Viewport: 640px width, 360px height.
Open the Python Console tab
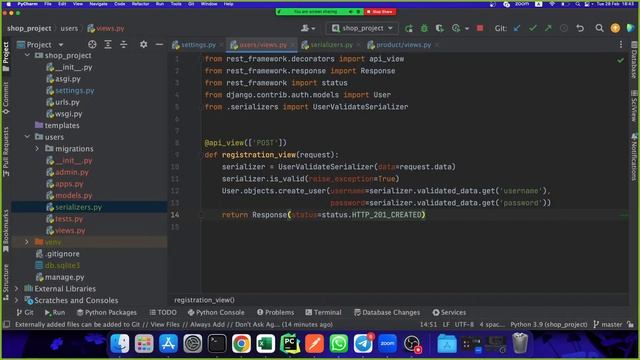216,312
